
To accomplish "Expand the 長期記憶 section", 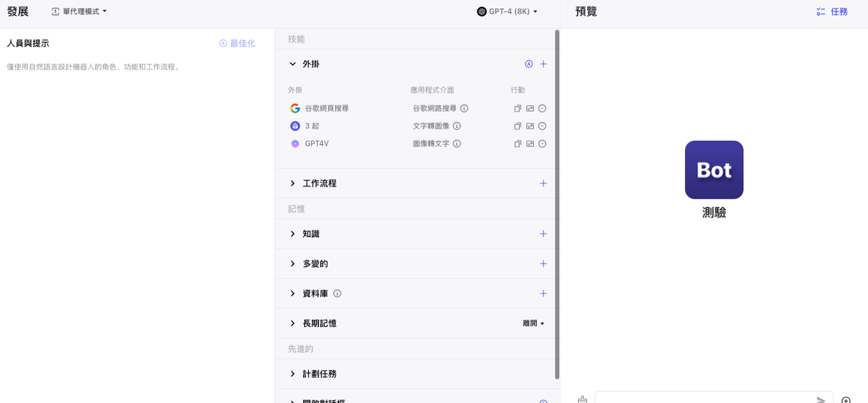I will click(x=292, y=324).
